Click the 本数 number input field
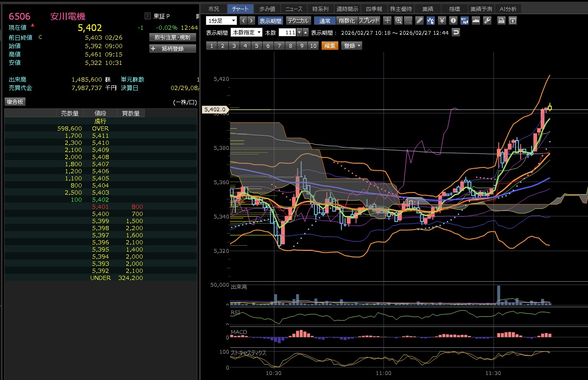This screenshot has width=588, height=380. tap(287, 32)
